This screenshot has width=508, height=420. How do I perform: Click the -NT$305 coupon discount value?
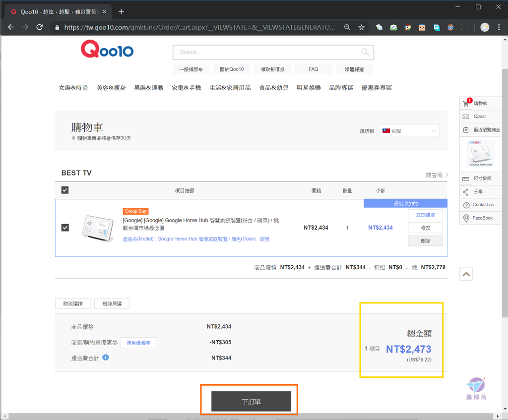pyautogui.click(x=220, y=342)
